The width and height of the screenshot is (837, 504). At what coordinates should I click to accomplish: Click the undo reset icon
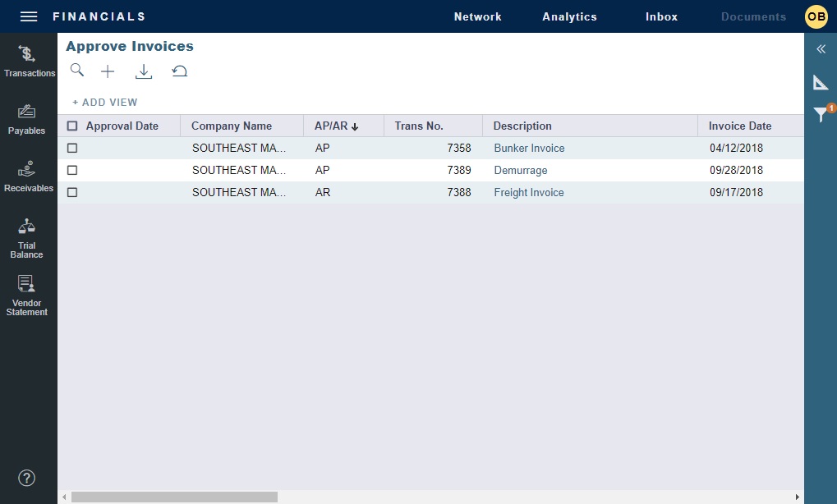pos(180,72)
